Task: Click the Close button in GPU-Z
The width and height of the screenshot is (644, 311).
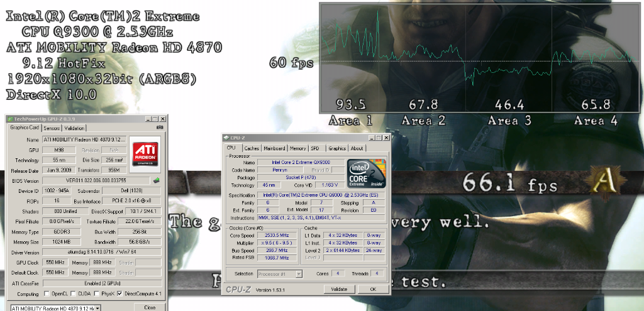Action: [x=150, y=307]
